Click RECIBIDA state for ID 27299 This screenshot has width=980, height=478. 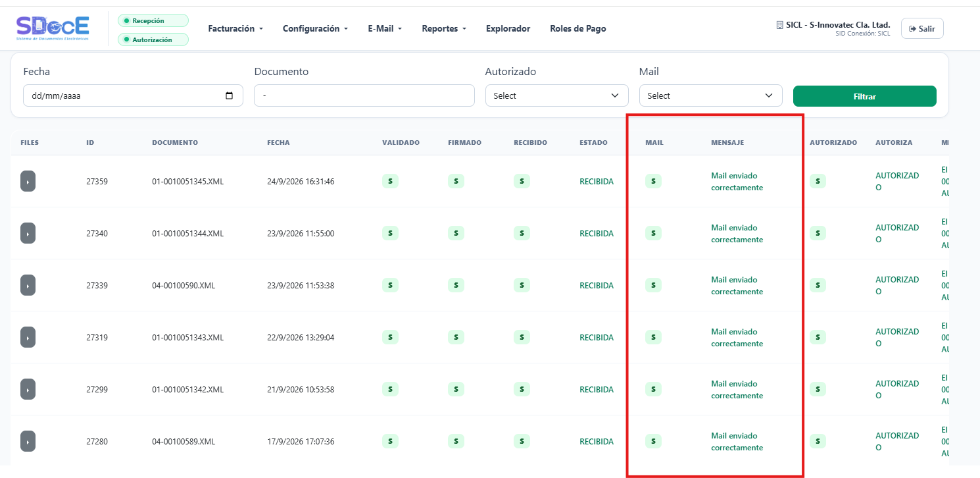tap(597, 389)
